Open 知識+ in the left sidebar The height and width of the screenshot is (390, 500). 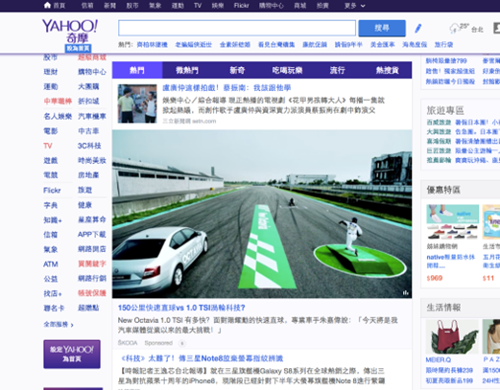pyautogui.click(x=53, y=220)
